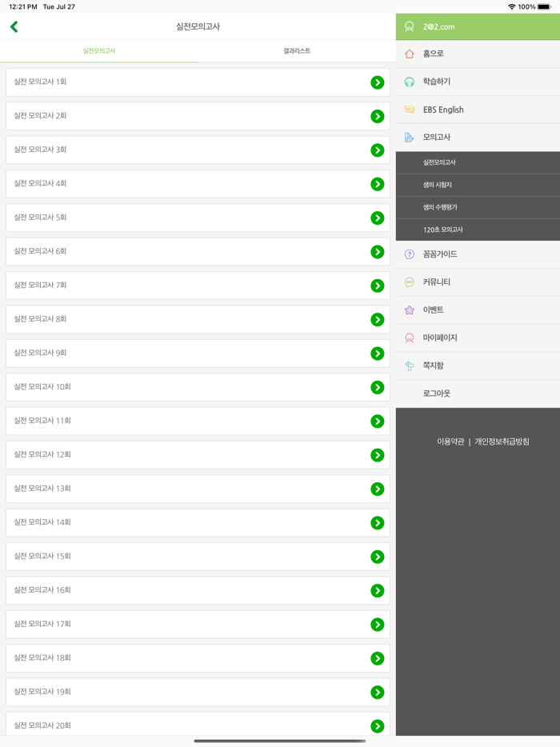Open the 이용약관 link

coord(450,442)
